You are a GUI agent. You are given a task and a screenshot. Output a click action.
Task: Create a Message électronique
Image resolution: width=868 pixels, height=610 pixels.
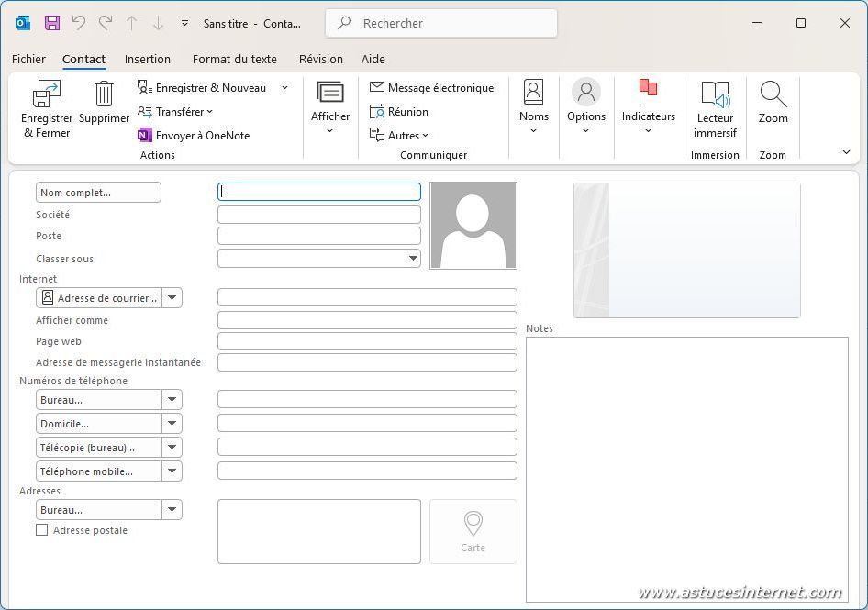[432, 88]
